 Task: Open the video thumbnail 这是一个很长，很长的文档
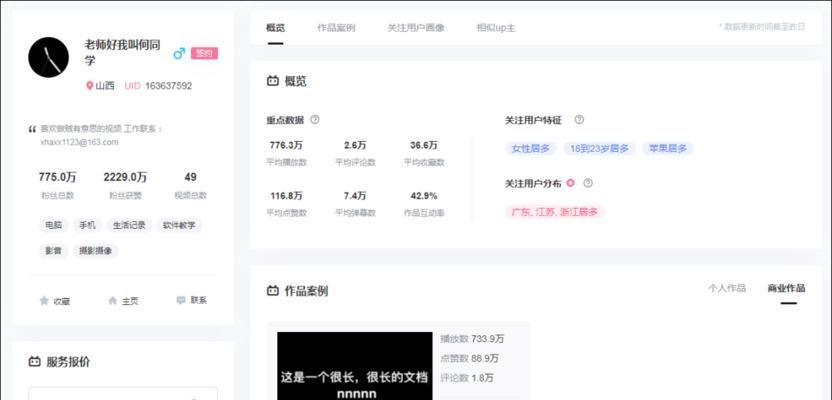(354, 366)
